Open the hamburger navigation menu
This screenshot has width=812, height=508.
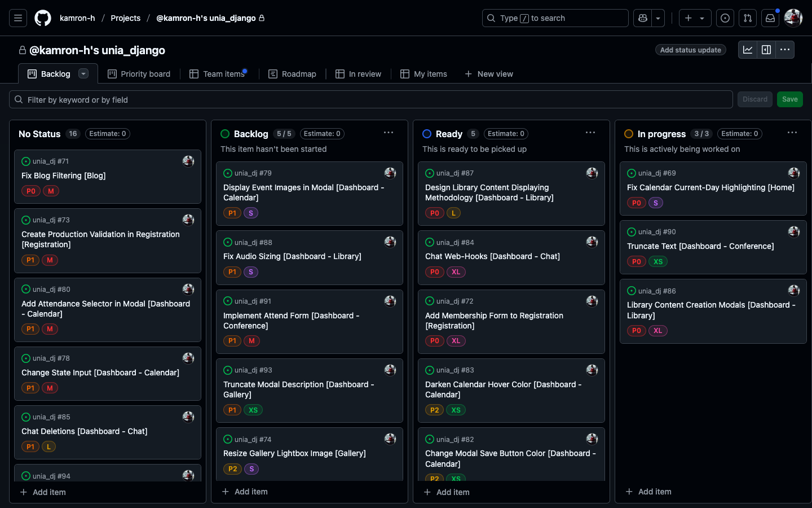click(x=18, y=18)
